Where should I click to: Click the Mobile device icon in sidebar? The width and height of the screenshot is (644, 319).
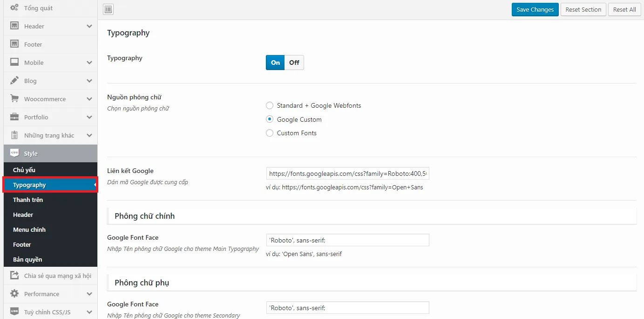[14, 62]
